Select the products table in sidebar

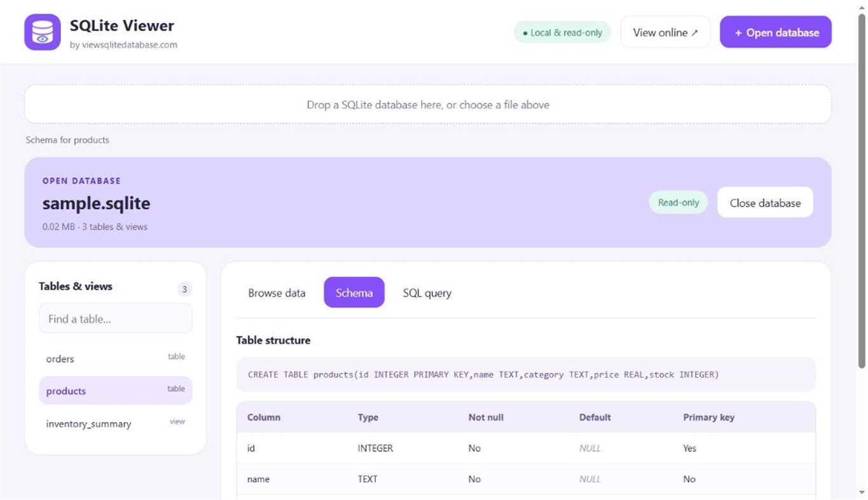(115, 391)
